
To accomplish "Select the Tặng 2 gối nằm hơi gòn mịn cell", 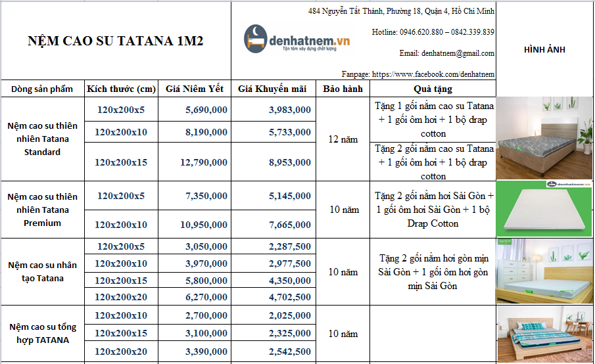I will click(x=433, y=272).
